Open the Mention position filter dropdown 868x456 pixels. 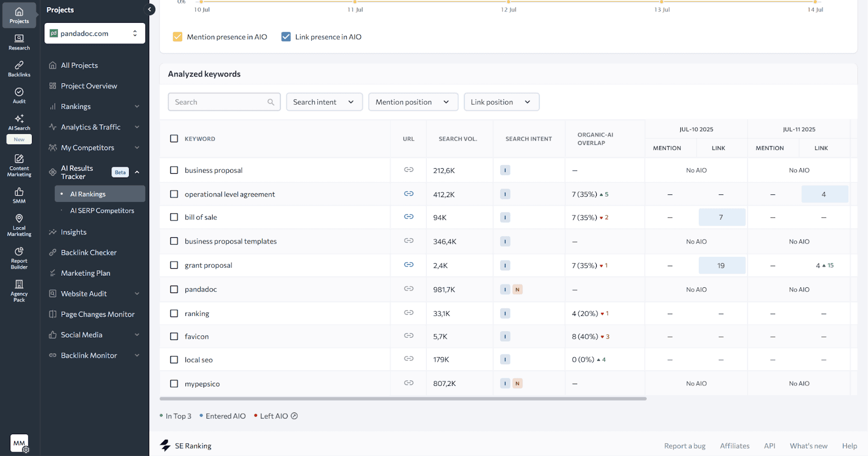pos(413,102)
